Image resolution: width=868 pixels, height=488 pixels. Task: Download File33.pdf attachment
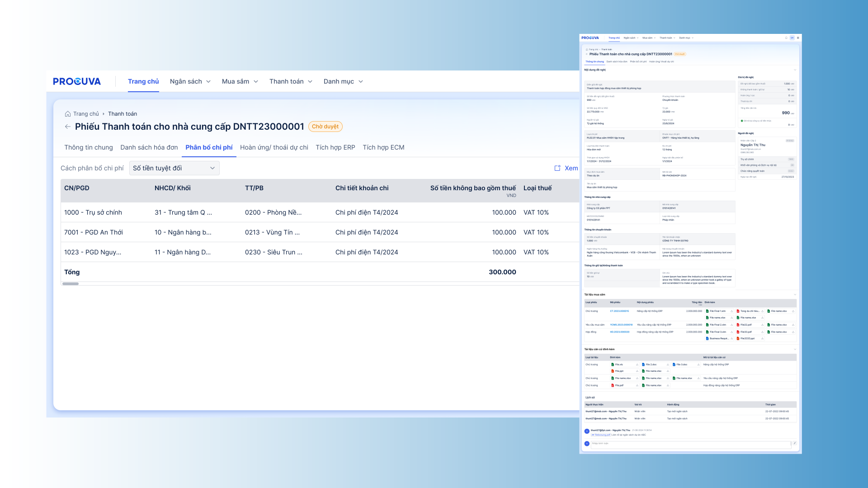(x=762, y=332)
